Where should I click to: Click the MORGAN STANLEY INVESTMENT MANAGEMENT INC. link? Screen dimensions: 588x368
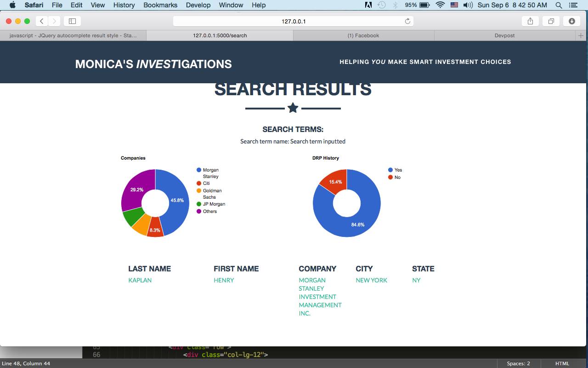320,297
